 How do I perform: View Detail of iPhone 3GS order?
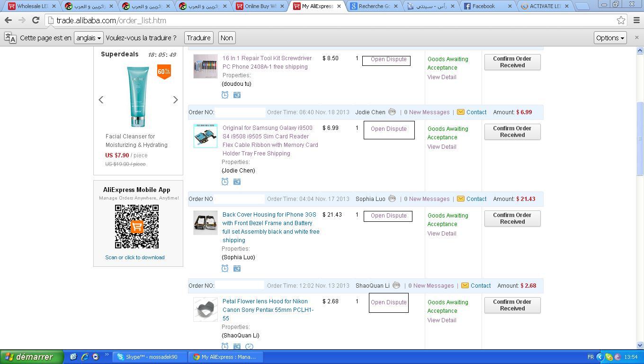pyautogui.click(x=442, y=234)
